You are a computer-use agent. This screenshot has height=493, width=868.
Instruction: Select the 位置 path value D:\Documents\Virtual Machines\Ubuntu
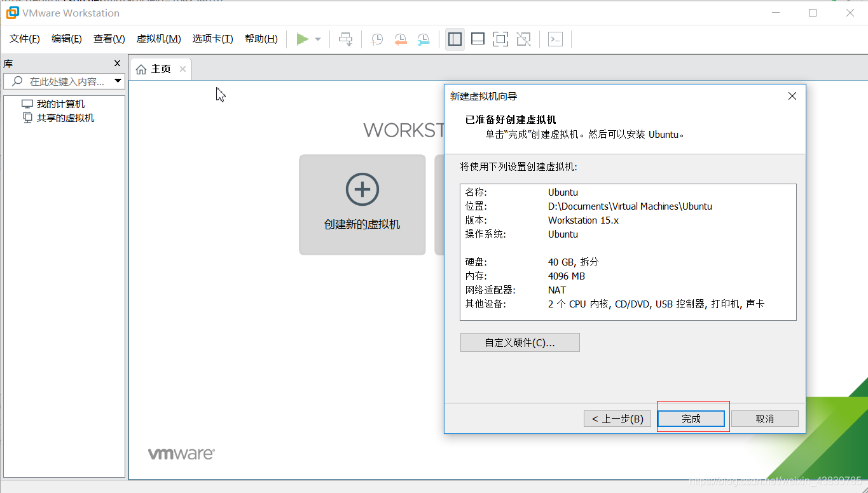pyautogui.click(x=630, y=206)
